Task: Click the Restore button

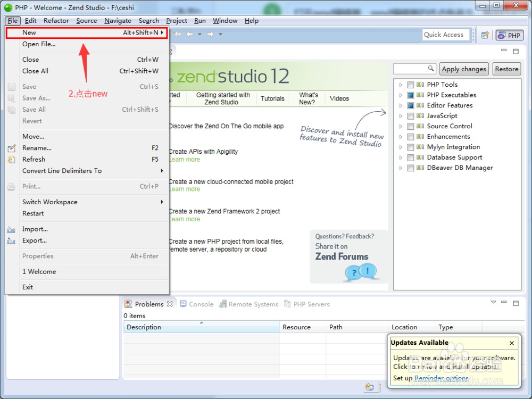Action: 506,69
